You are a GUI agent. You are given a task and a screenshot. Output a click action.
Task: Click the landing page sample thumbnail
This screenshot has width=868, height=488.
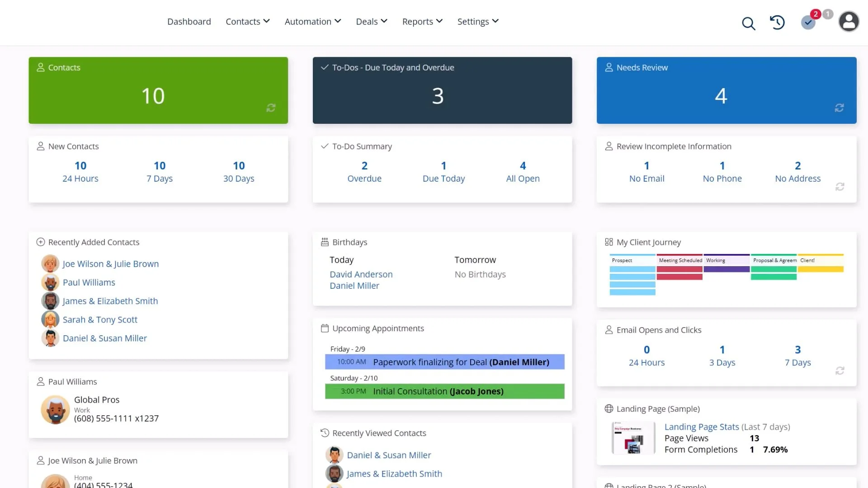pos(633,438)
